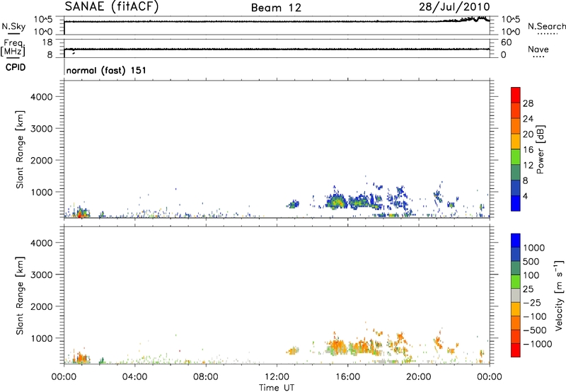Click the Slant Range [km] label of Power panel

[20, 149]
